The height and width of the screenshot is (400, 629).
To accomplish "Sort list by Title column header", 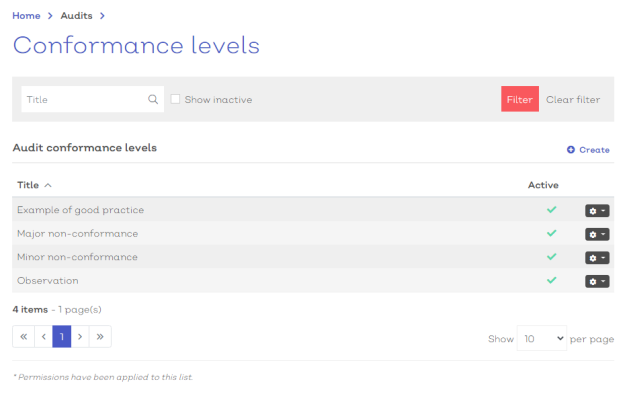I will pos(28,185).
